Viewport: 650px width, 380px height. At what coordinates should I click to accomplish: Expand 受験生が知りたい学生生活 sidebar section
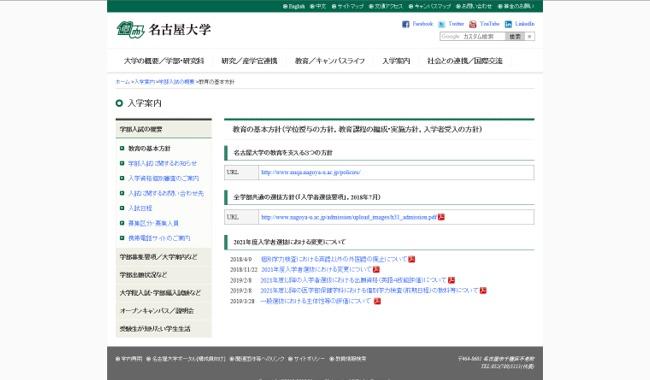point(164,329)
